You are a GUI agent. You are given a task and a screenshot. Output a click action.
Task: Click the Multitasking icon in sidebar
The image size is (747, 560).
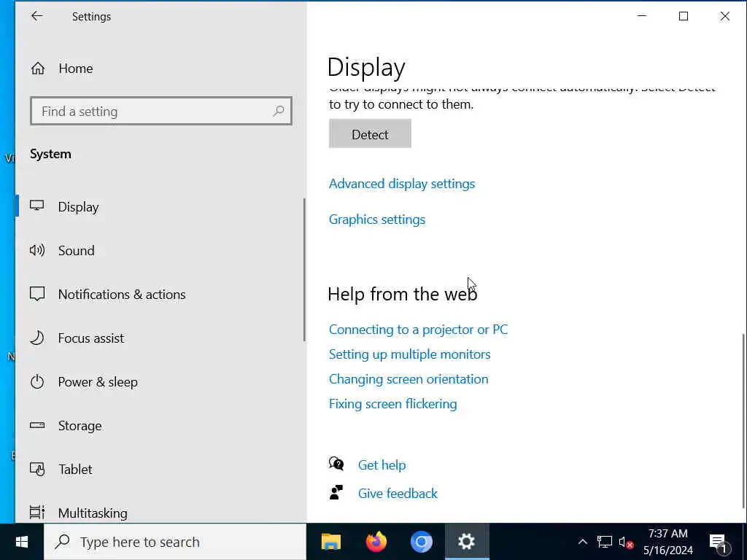coord(37,513)
